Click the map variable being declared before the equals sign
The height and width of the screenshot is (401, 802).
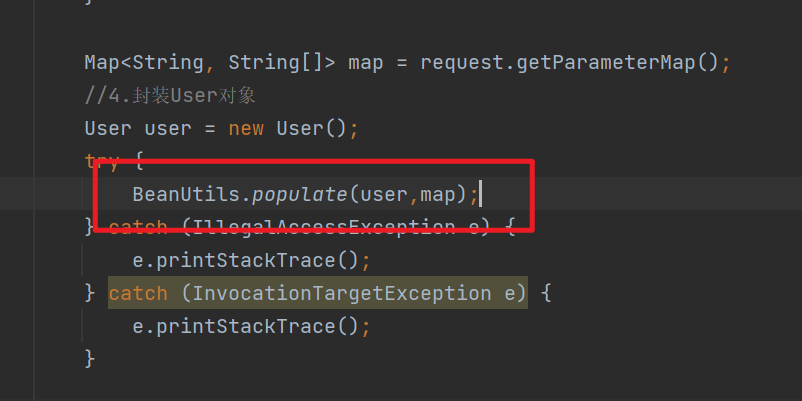tap(366, 62)
